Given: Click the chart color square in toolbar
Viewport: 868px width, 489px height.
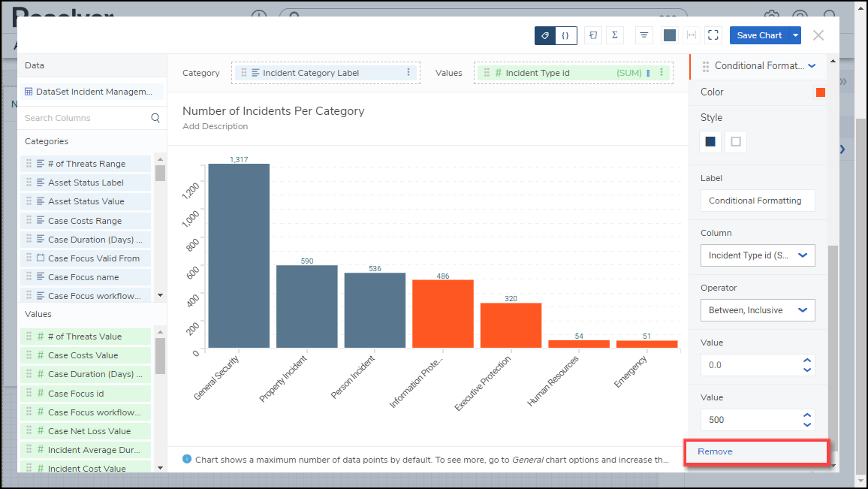Looking at the screenshot, I should point(670,35).
